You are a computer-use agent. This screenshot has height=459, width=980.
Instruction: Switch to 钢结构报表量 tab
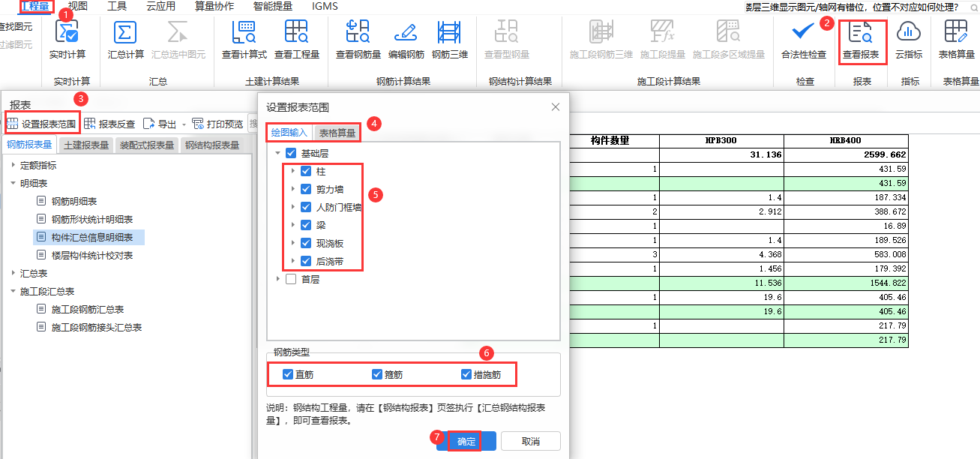coord(212,145)
